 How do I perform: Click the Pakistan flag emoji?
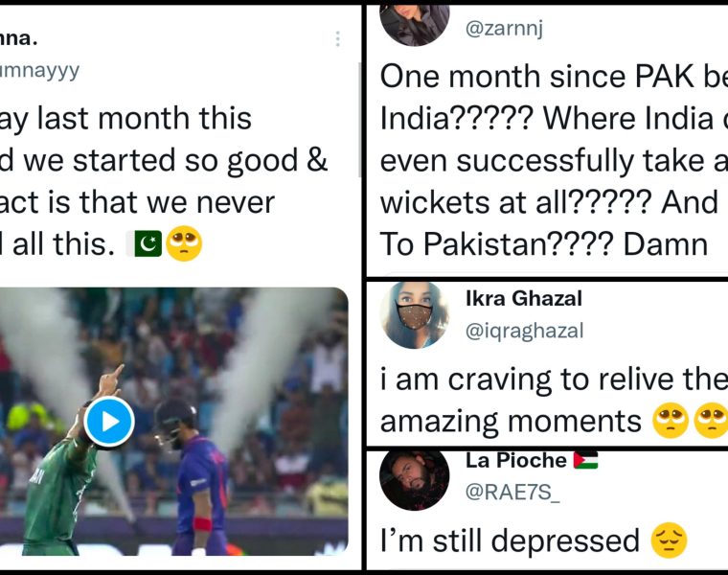(143, 244)
